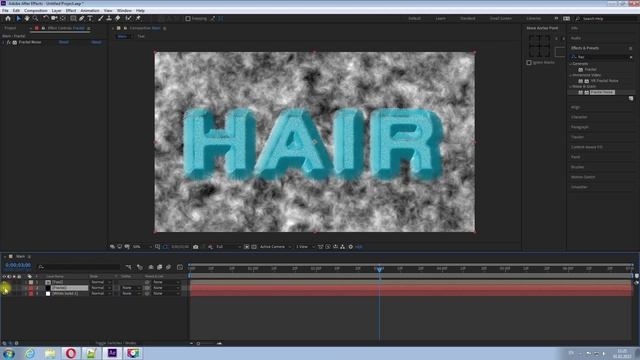Open the File menu

5,11
